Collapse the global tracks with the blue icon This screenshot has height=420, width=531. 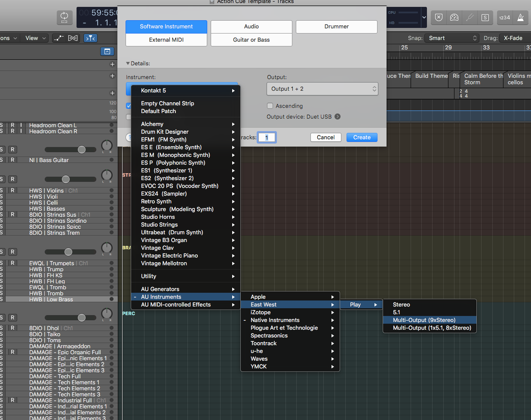click(x=107, y=52)
